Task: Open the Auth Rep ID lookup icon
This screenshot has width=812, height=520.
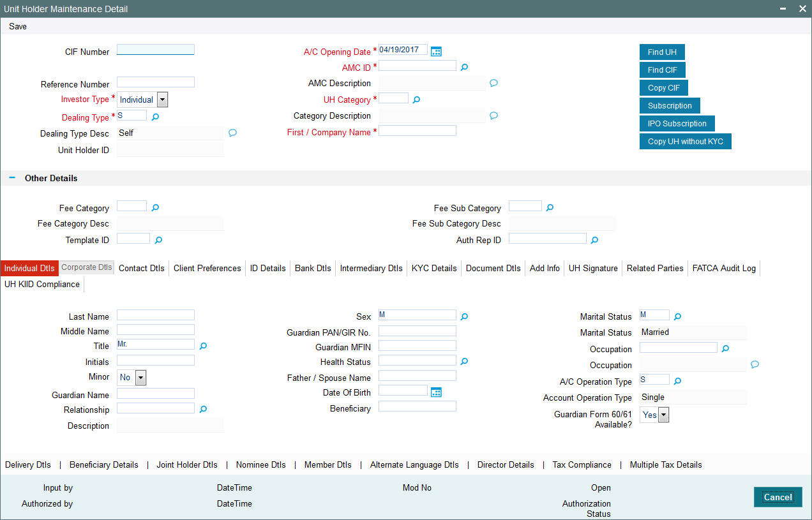Action: (594, 240)
